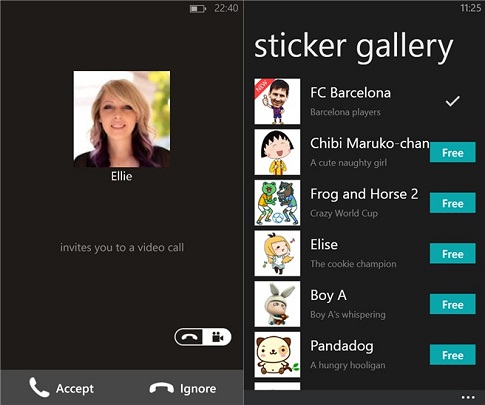Tap Ellie's profile photo
The image size is (485, 405).
pos(122,119)
